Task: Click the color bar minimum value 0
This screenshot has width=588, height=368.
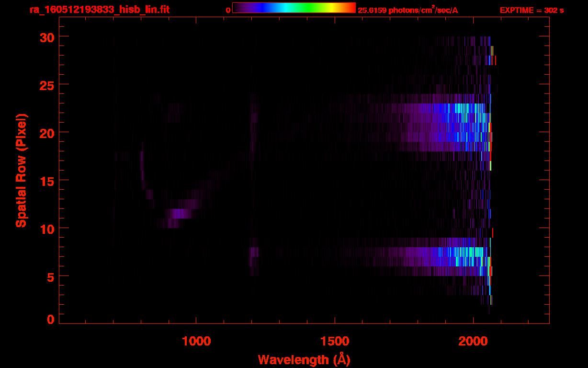Action: click(228, 10)
